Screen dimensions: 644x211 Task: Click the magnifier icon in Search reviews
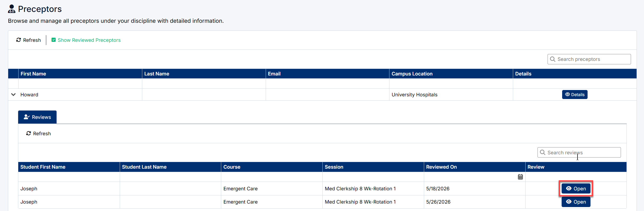pos(543,152)
